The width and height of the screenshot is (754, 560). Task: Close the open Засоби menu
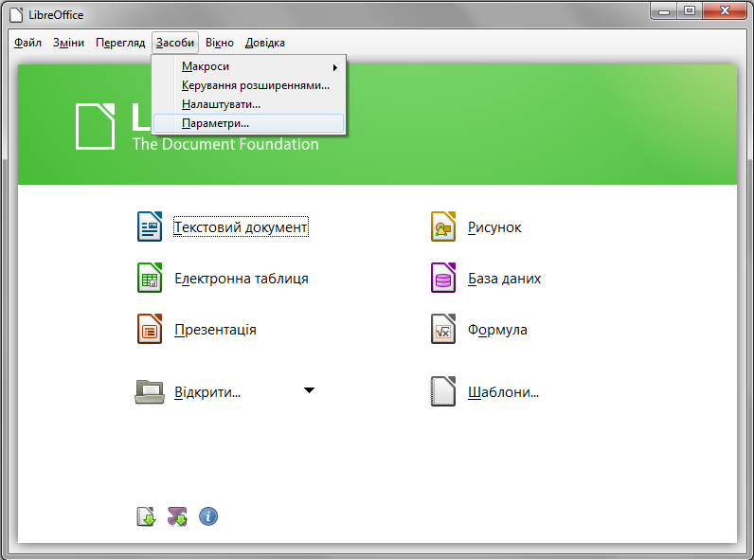tap(175, 43)
